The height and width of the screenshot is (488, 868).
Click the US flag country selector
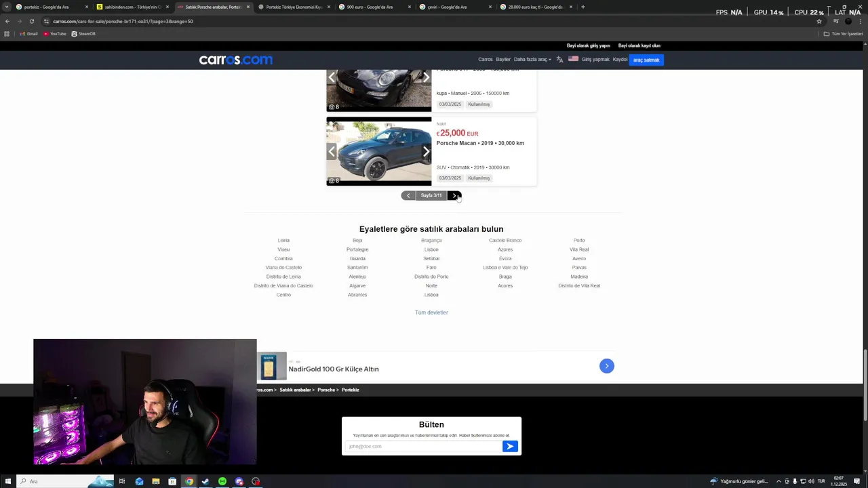[x=573, y=59]
